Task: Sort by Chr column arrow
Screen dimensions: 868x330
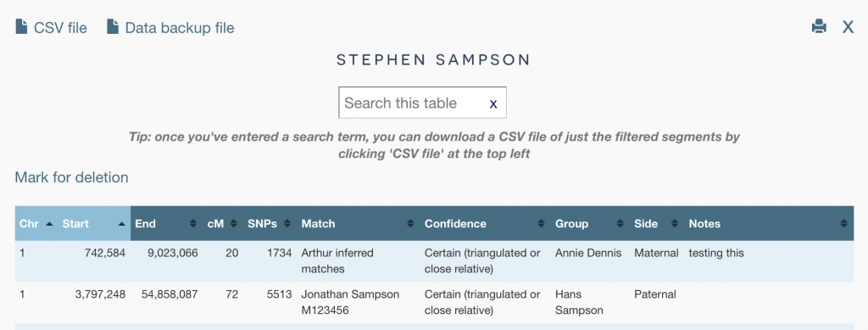Action: click(49, 224)
